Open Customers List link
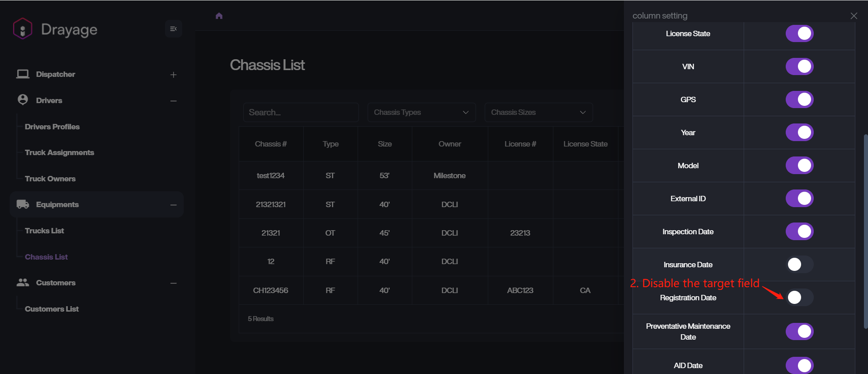 (52, 309)
